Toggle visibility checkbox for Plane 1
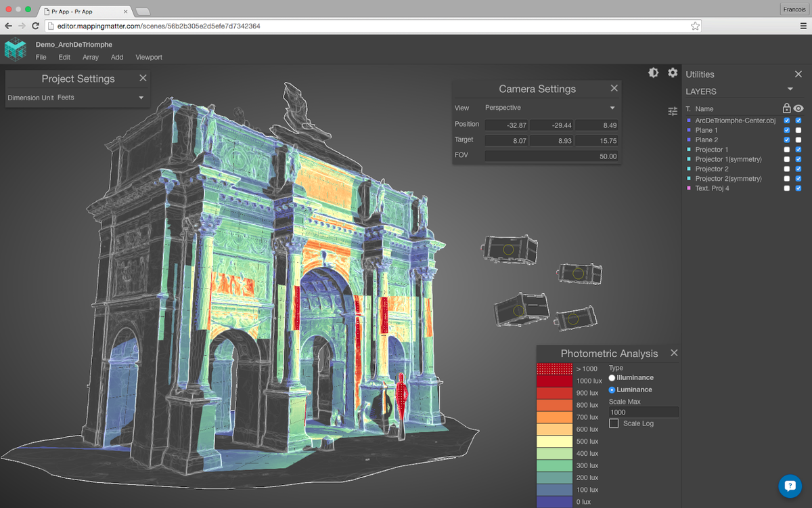Screen dimensions: 812x508 coord(798,130)
